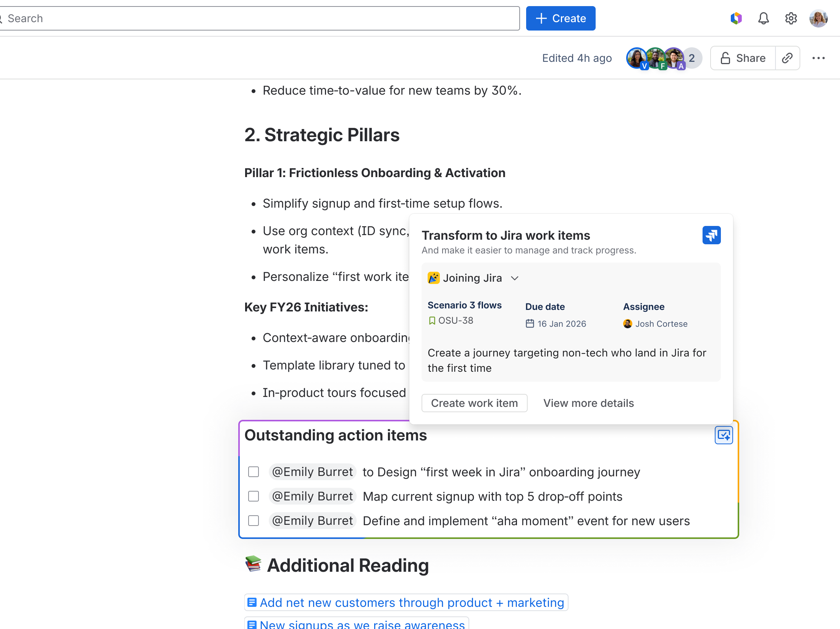Viewport: 840px width, 629px height.
Task: Click the "Additional Reading" heading
Action: click(x=348, y=565)
